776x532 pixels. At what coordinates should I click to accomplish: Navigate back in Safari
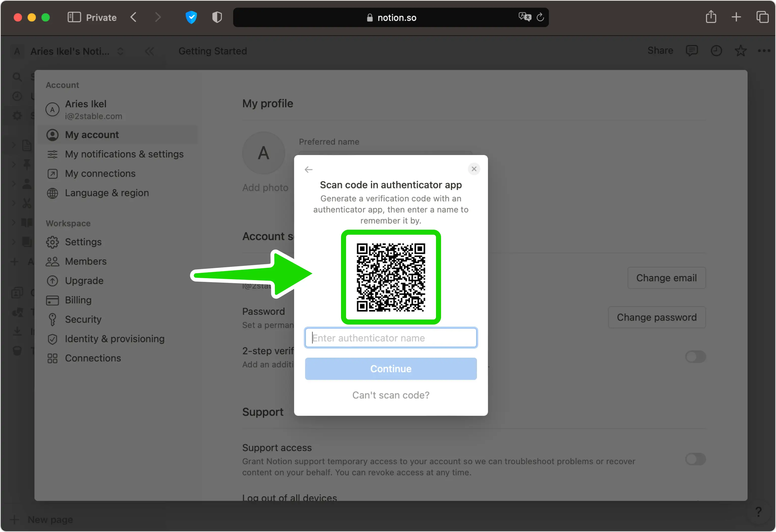[134, 17]
